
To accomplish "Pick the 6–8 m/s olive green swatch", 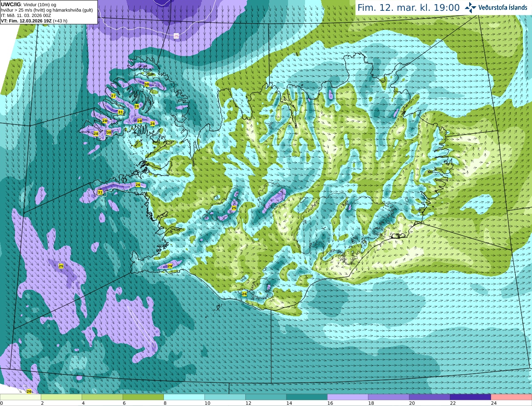I will pos(143,397).
